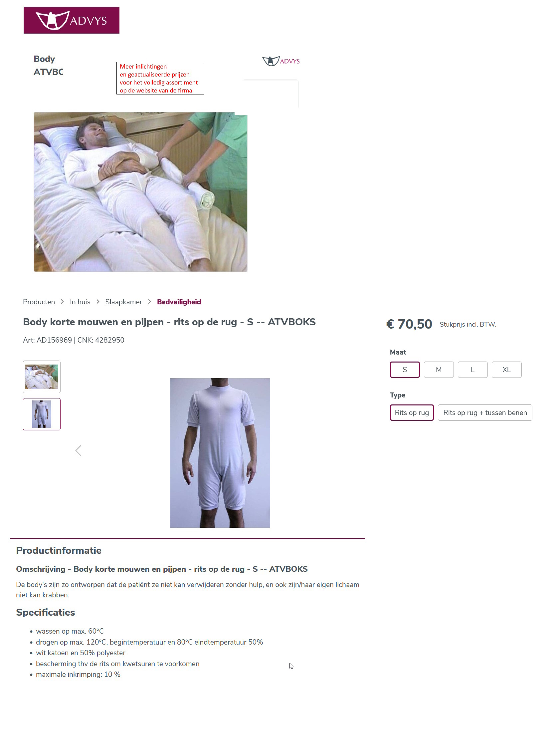The image size is (557, 756).
Task: Go to previous product image arrow
Action: [79, 451]
